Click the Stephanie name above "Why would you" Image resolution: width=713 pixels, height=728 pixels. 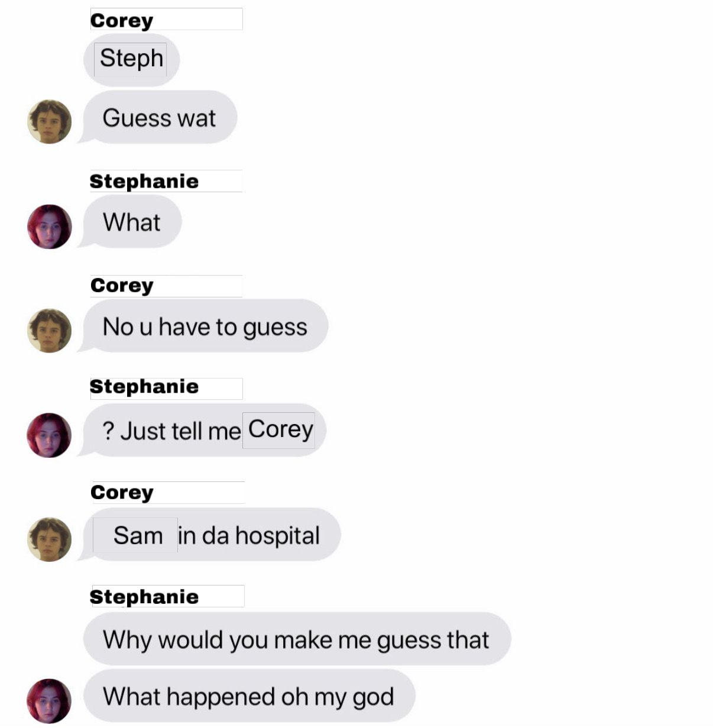click(144, 597)
